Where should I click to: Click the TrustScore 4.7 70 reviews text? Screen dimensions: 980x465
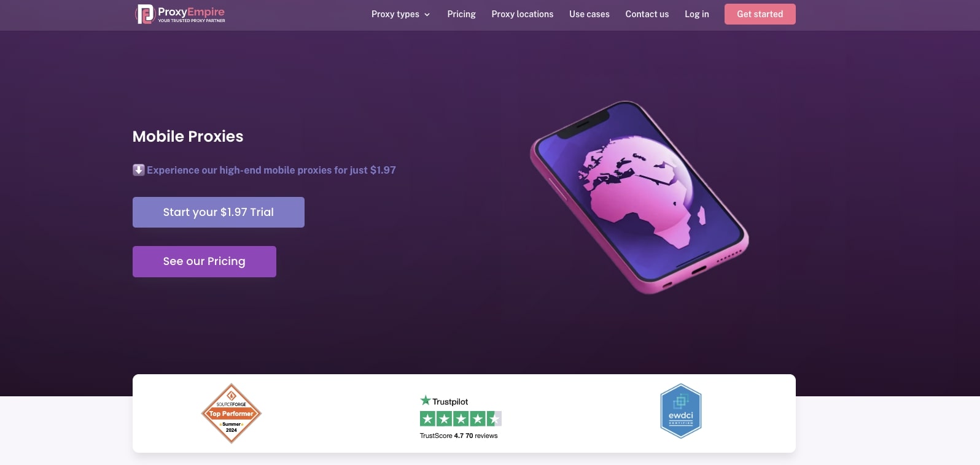coord(459,436)
